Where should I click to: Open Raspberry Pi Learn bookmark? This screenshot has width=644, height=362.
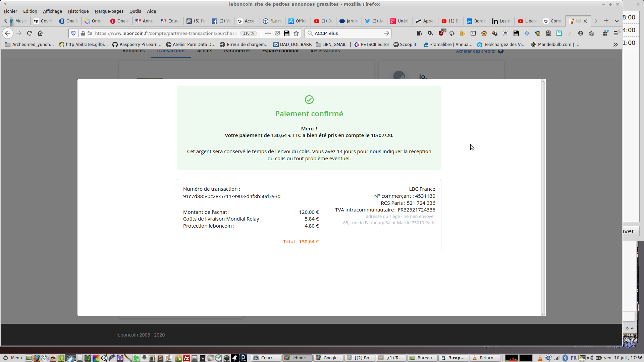(137, 44)
